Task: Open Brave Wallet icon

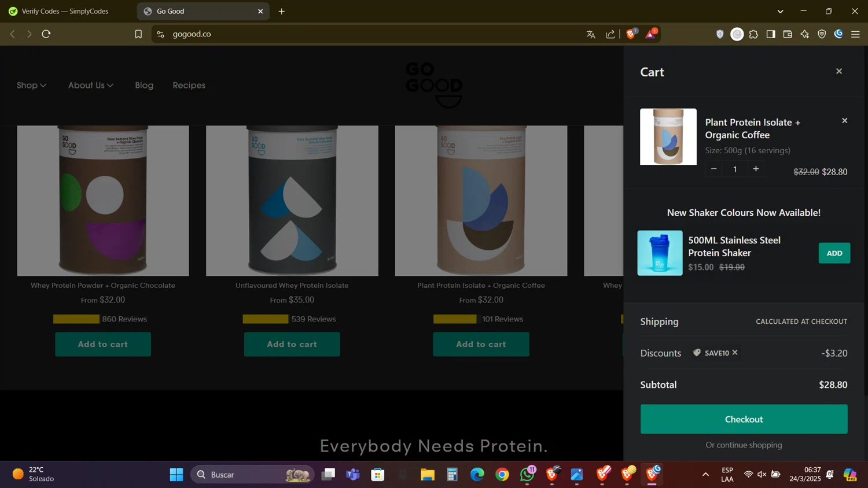Action: [788, 34]
